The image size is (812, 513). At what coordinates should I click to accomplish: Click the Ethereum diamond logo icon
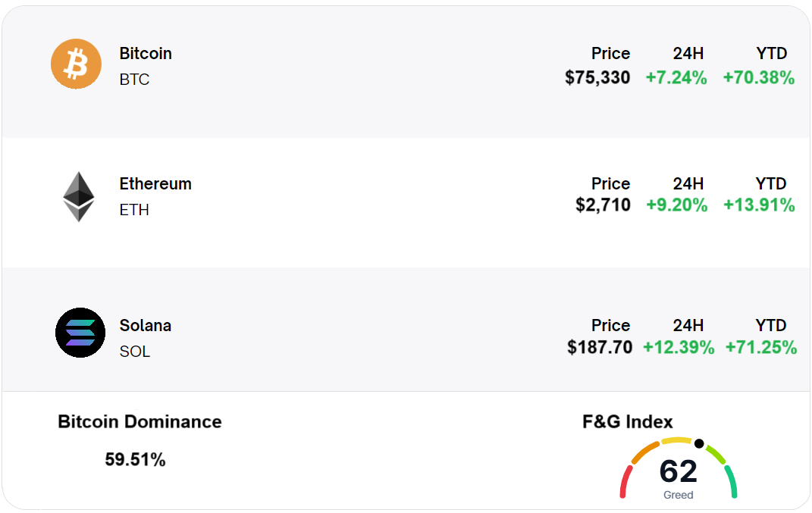[x=79, y=197]
